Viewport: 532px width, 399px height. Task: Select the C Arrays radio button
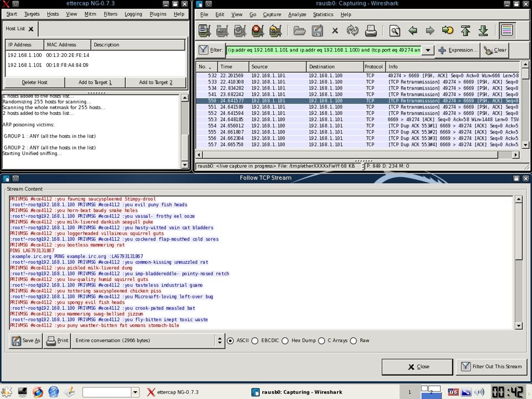pos(321,341)
